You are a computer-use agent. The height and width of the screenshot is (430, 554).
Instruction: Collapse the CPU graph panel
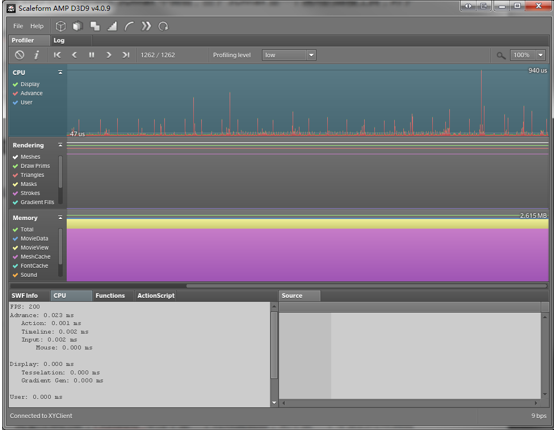coord(60,72)
